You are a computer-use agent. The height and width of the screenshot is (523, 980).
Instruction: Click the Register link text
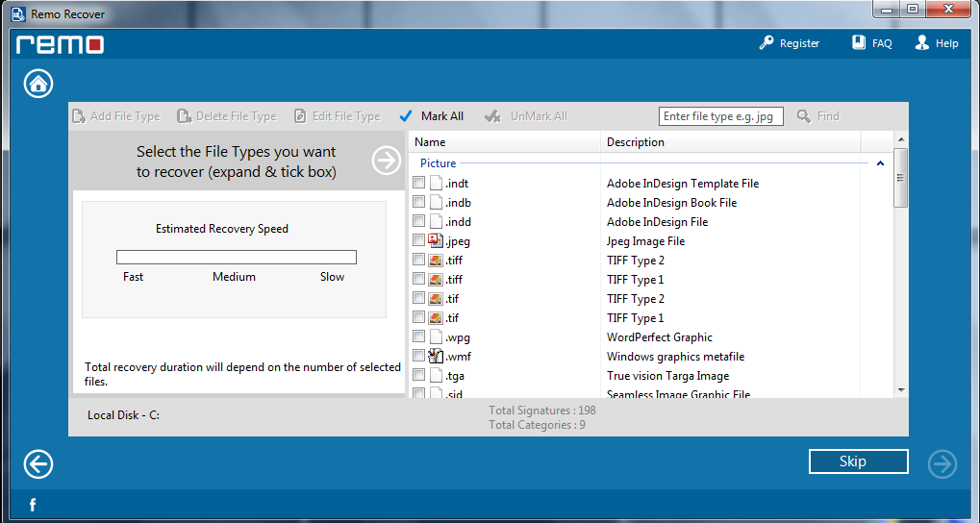(799, 43)
